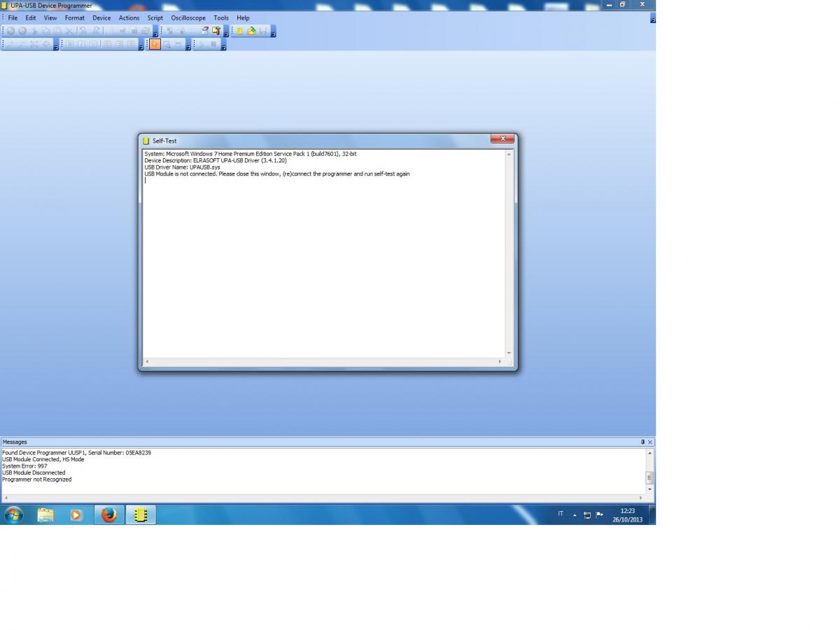Image resolution: width=840 pixels, height=630 pixels.
Task: Select the arrow pointer tool in toolbar
Action: [x=155, y=44]
